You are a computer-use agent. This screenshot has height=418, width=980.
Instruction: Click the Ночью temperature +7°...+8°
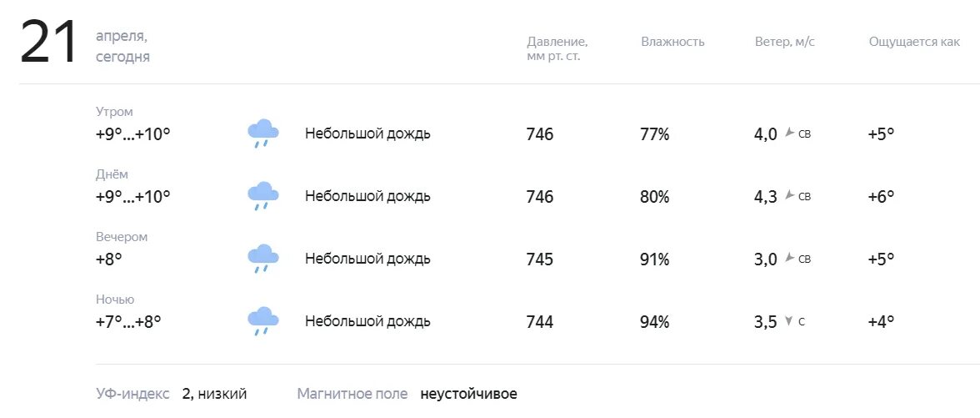[128, 322]
